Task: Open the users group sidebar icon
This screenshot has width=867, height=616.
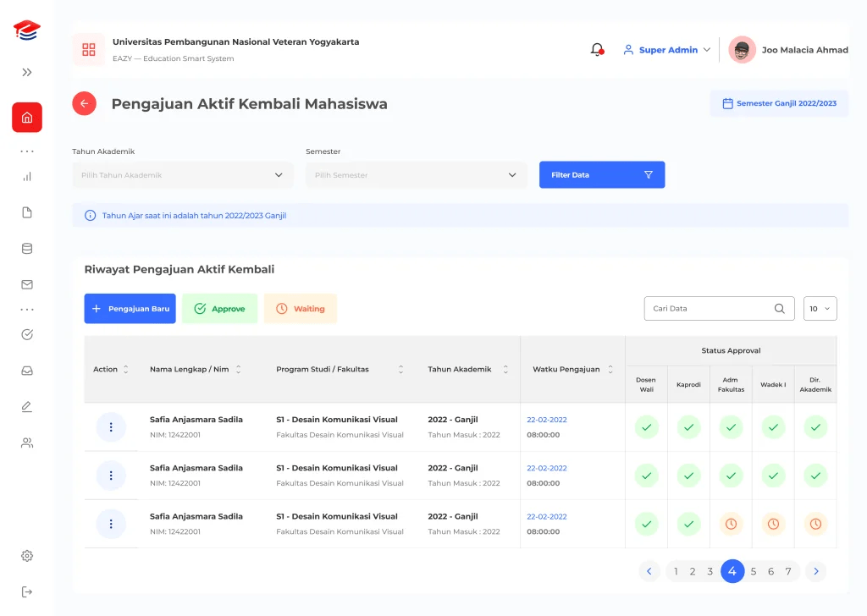Action: click(x=27, y=443)
